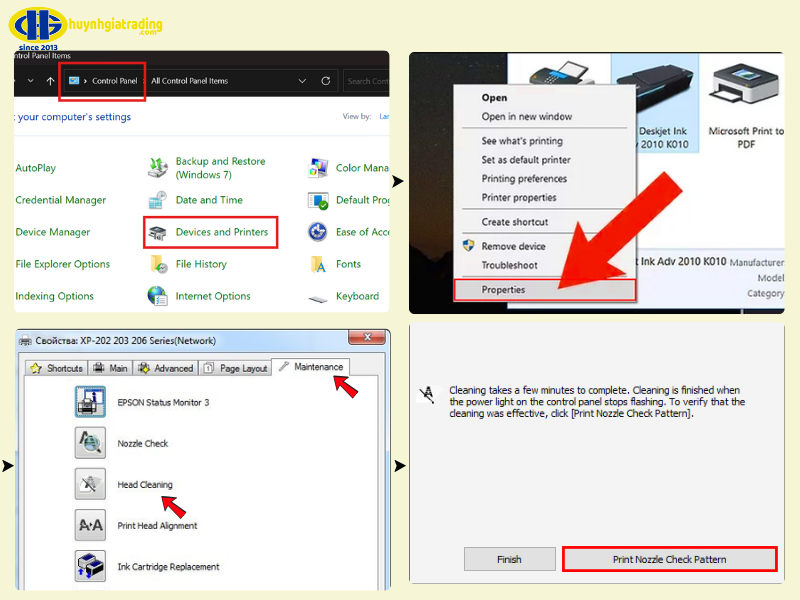Click the Ink Cartridge Replacement icon

coord(90,566)
